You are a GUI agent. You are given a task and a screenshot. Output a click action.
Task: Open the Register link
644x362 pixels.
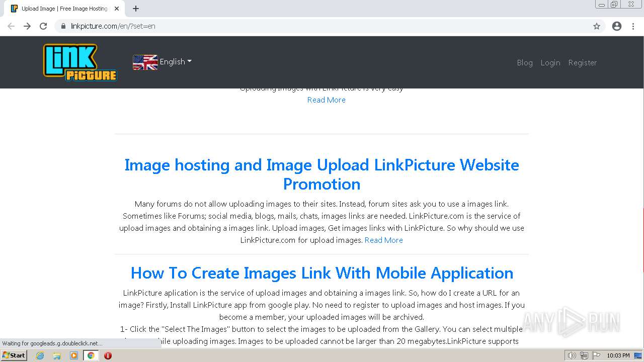tap(583, 62)
